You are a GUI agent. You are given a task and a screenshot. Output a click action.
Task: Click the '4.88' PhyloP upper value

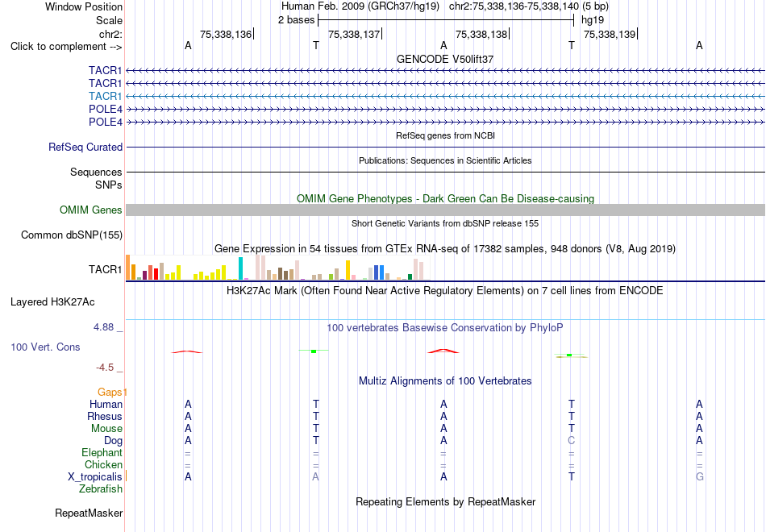pyautogui.click(x=103, y=327)
